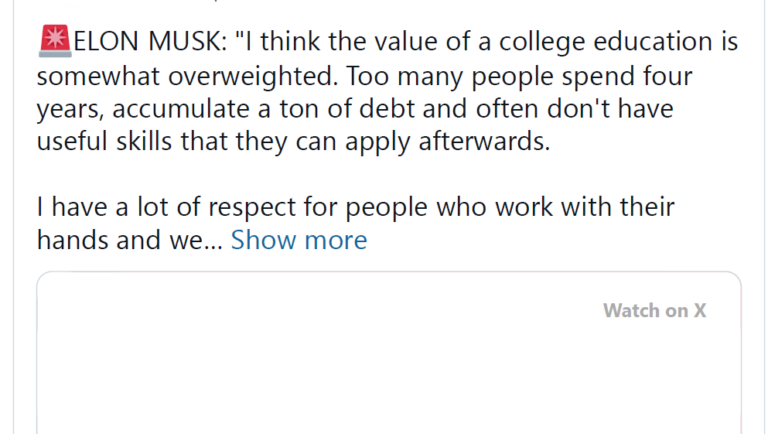Expand the tweet with Show more
The height and width of the screenshot is (434, 768).
click(299, 240)
